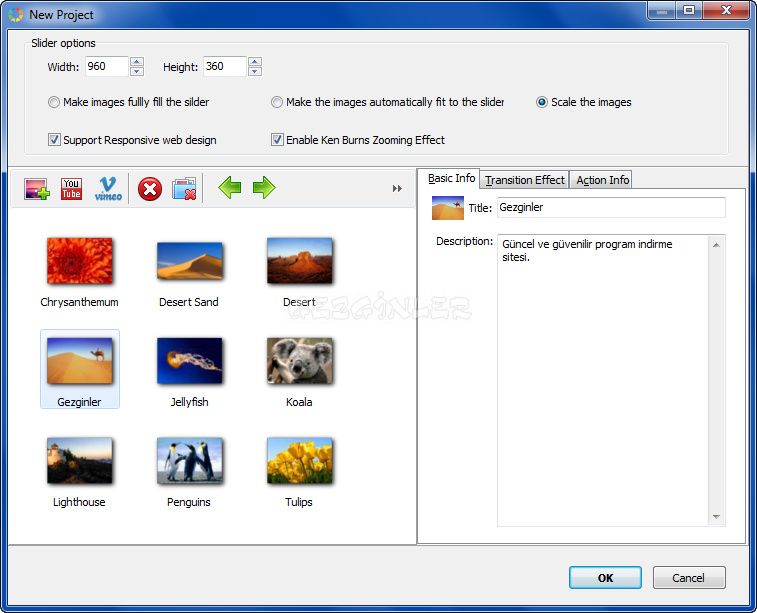Click the Jellyfish caption text
This screenshot has height=613, width=757.
(189, 402)
